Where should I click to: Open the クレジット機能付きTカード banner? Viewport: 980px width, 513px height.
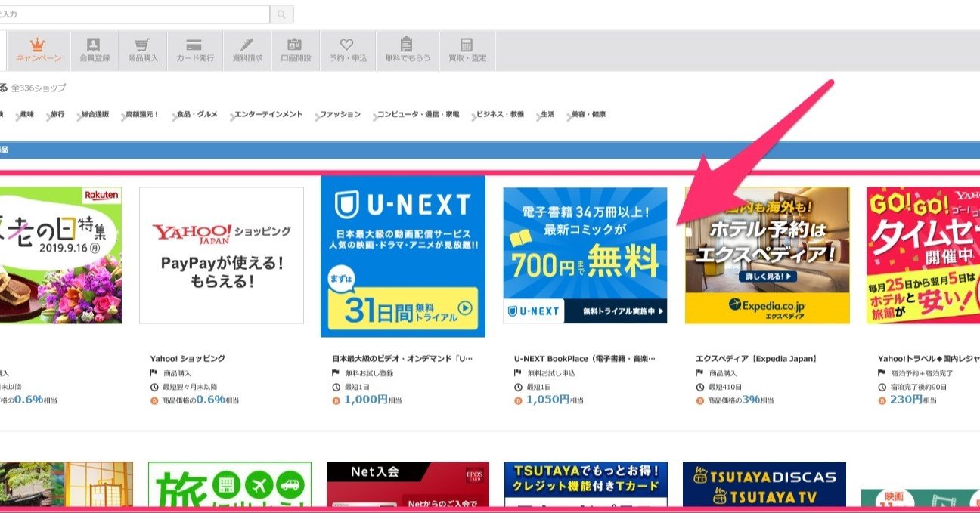(x=586, y=484)
